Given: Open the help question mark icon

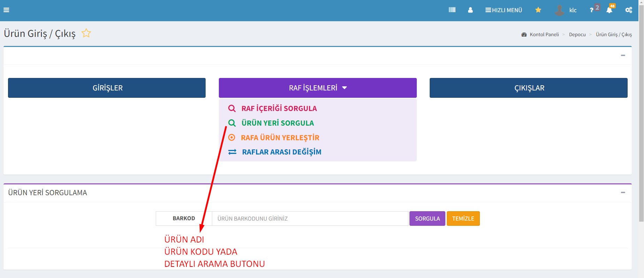Looking at the screenshot, I should tap(591, 10).
